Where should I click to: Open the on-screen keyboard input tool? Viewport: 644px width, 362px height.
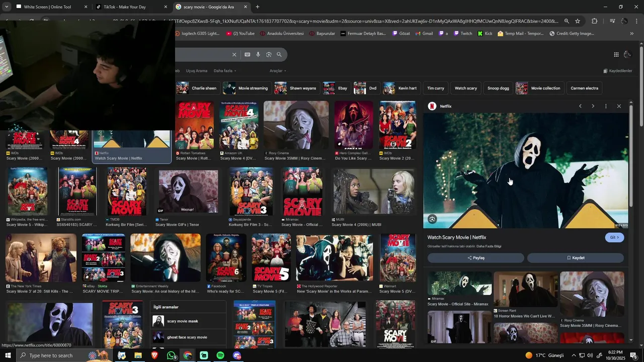click(247, 54)
